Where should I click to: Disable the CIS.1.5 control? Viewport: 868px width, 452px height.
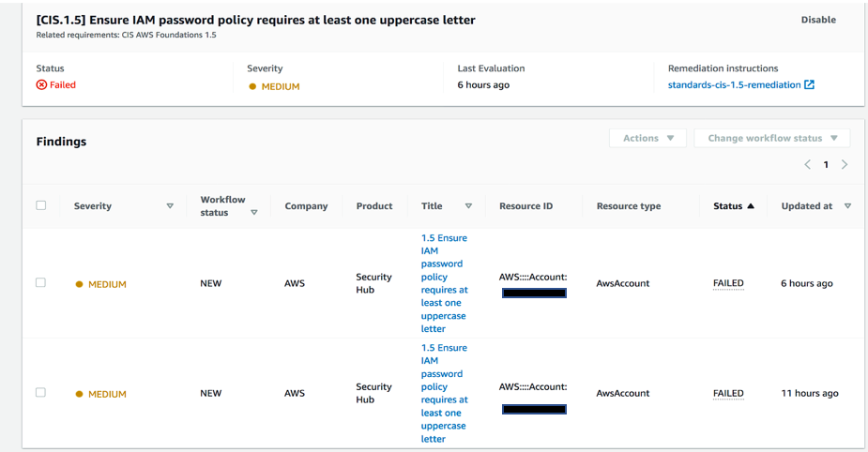tap(818, 20)
